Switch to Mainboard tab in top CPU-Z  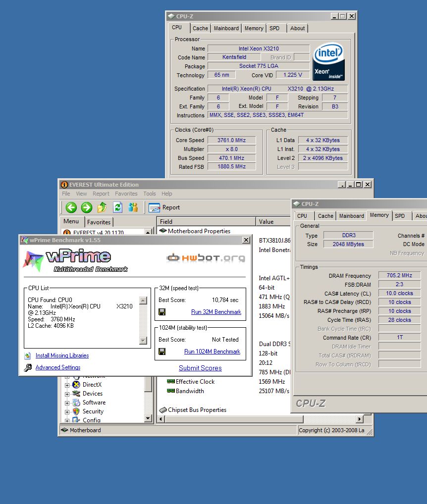pyautogui.click(x=226, y=28)
